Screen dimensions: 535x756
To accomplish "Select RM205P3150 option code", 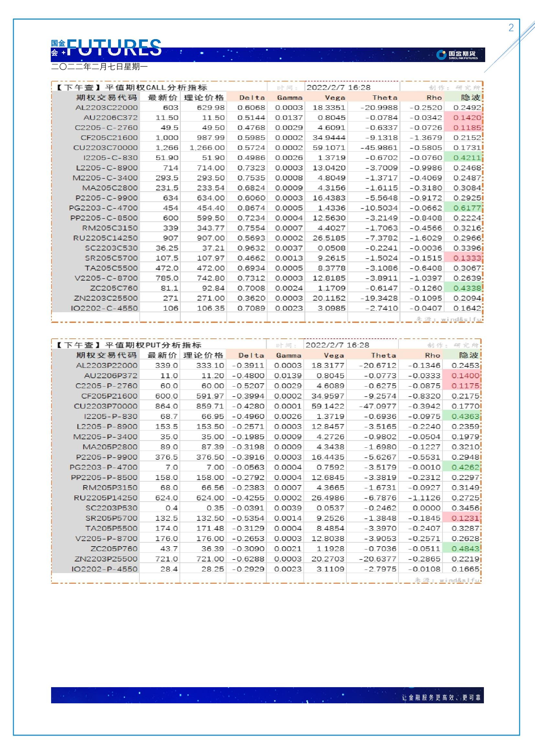I will 110,488.
